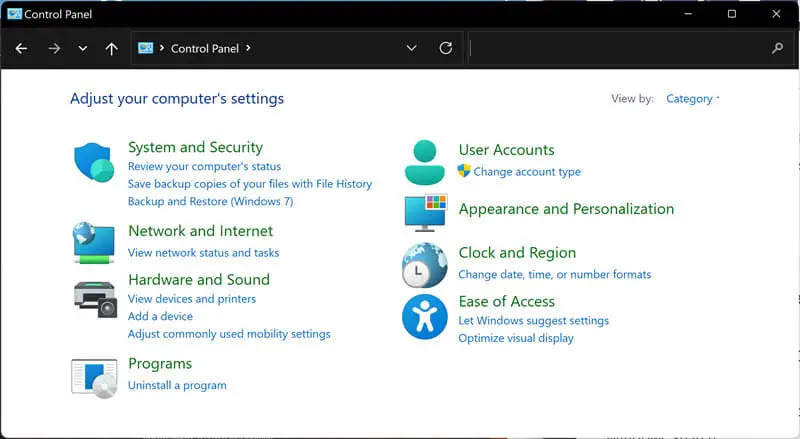Open Programs category heading
Viewport: 800px width, 439px height.
pos(160,363)
